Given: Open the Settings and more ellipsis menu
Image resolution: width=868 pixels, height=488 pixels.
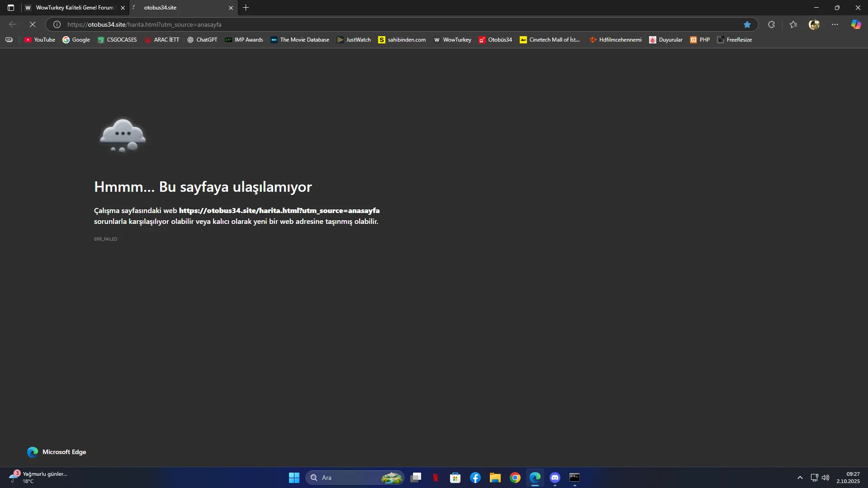Looking at the screenshot, I should (x=835, y=24).
